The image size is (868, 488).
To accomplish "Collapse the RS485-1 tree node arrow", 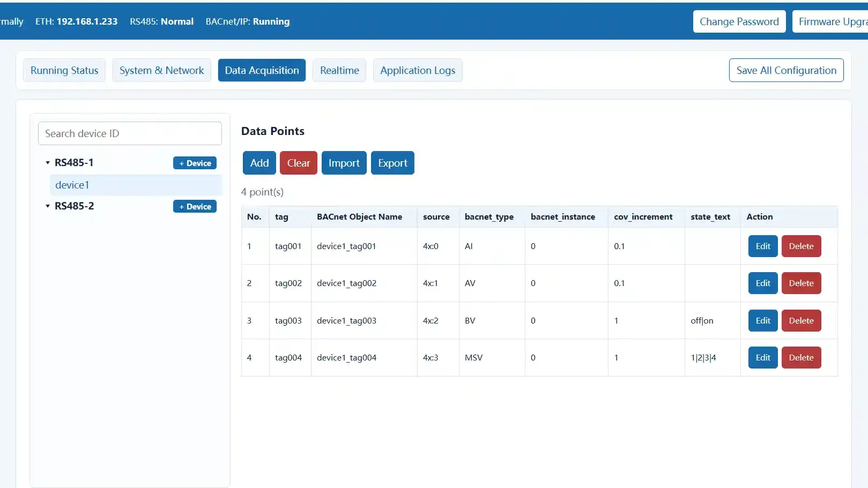I will pos(48,162).
